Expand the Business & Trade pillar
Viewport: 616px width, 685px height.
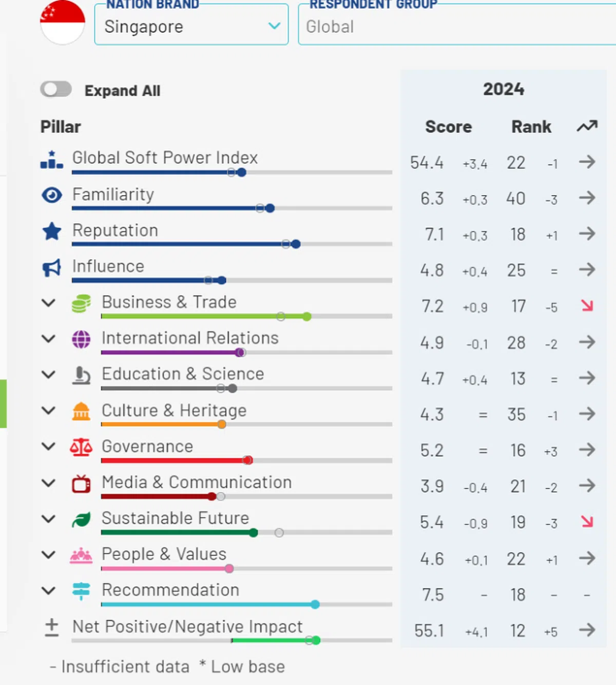tap(49, 303)
